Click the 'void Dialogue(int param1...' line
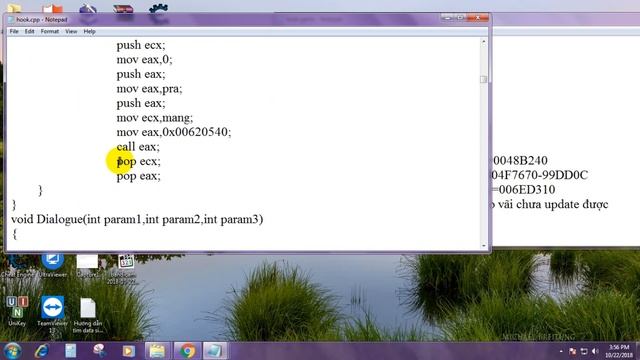This screenshot has height=360, width=640. click(x=137, y=220)
